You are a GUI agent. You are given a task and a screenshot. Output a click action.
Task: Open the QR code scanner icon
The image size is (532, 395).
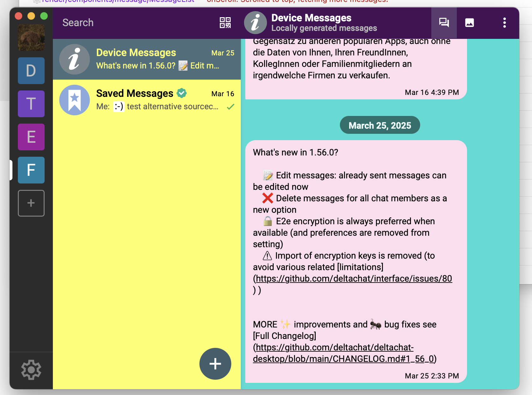pyautogui.click(x=225, y=23)
